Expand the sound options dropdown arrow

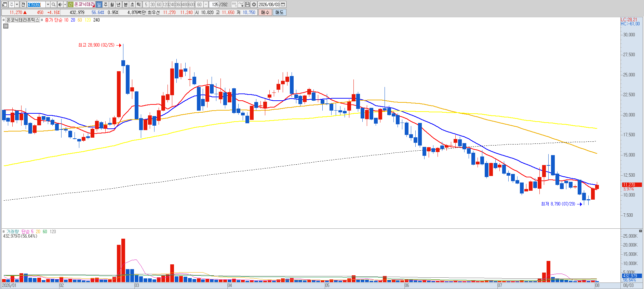tap(65, 4)
